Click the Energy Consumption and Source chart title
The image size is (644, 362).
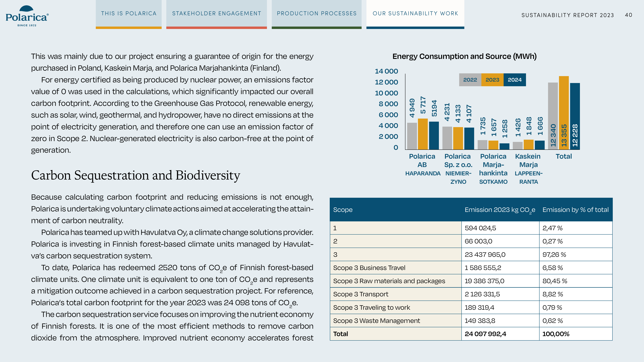(x=464, y=56)
